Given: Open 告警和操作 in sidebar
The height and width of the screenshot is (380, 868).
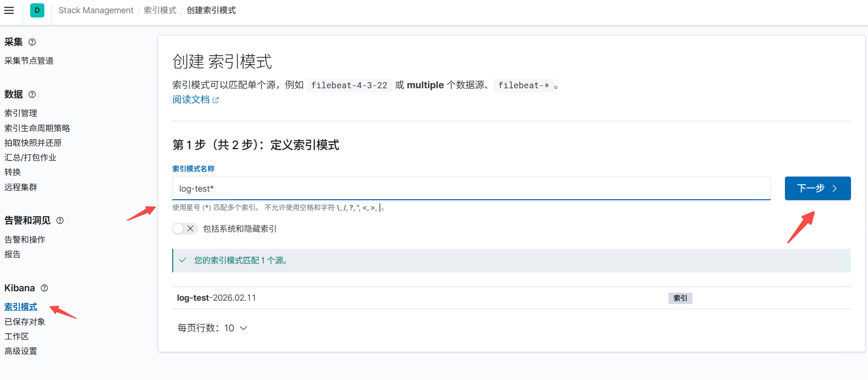Looking at the screenshot, I should [x=25, y=240].
